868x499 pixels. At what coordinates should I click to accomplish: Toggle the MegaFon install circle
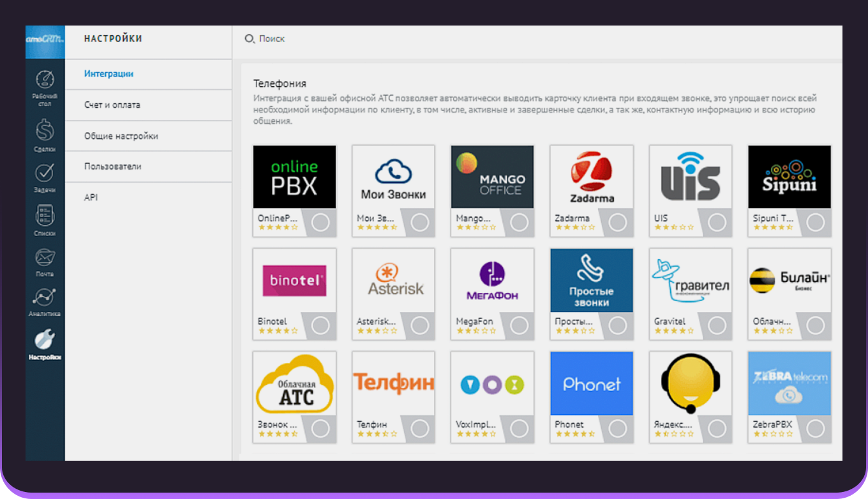click(519, 325)
